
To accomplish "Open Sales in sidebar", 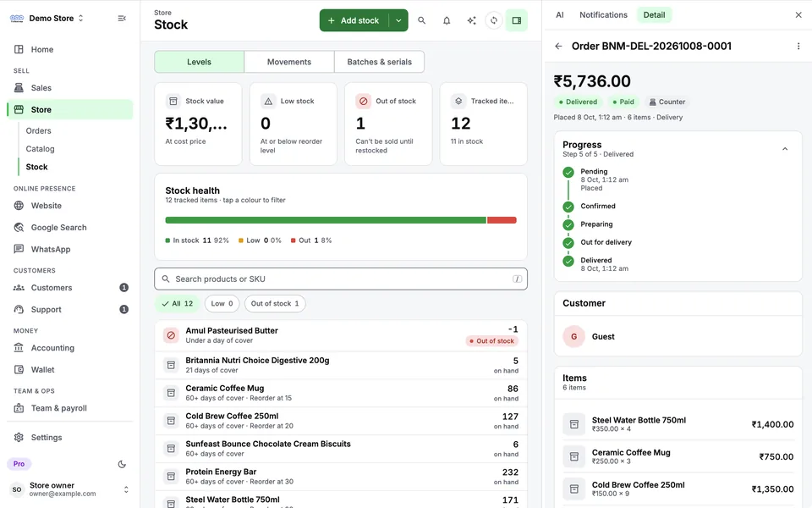I will (70, 87).
